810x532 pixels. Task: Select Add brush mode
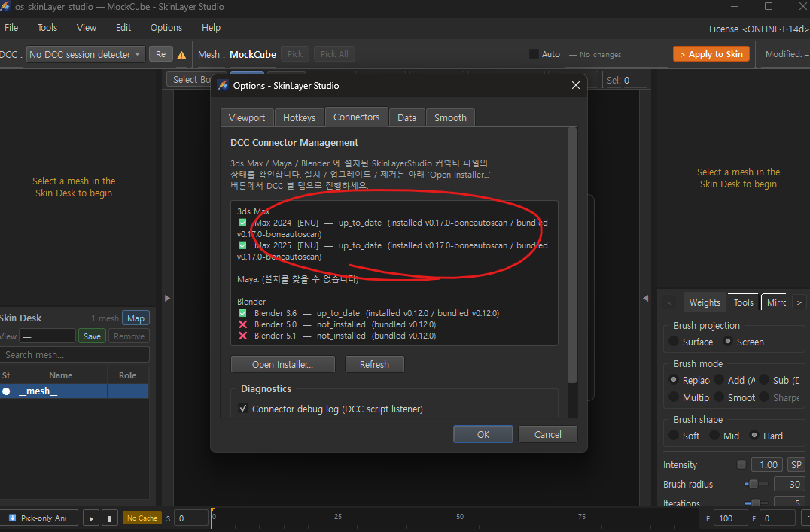pyautogui.click(x=719, y=380)
